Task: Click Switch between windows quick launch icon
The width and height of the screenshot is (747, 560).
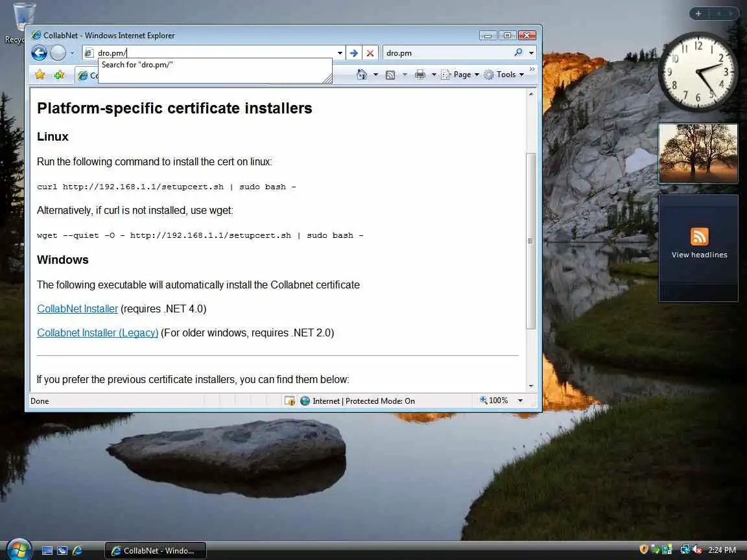Action: click(x=62, y=551)
